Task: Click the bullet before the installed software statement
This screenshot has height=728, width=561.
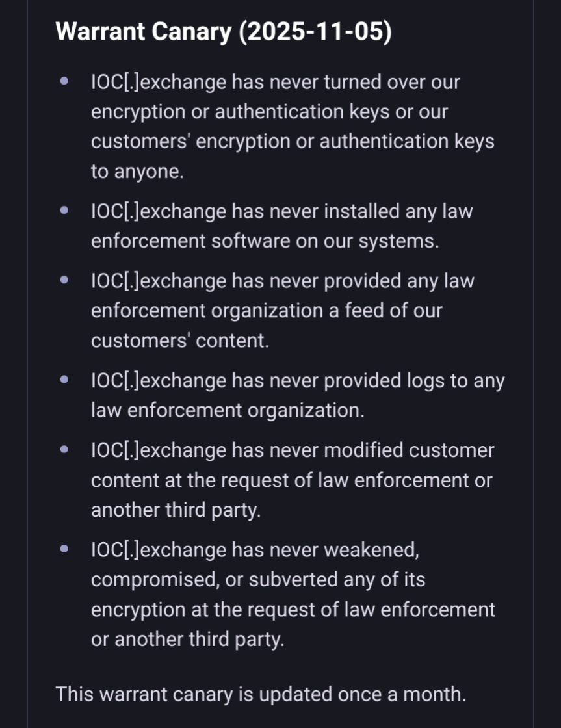Action: tap(64, 211)
